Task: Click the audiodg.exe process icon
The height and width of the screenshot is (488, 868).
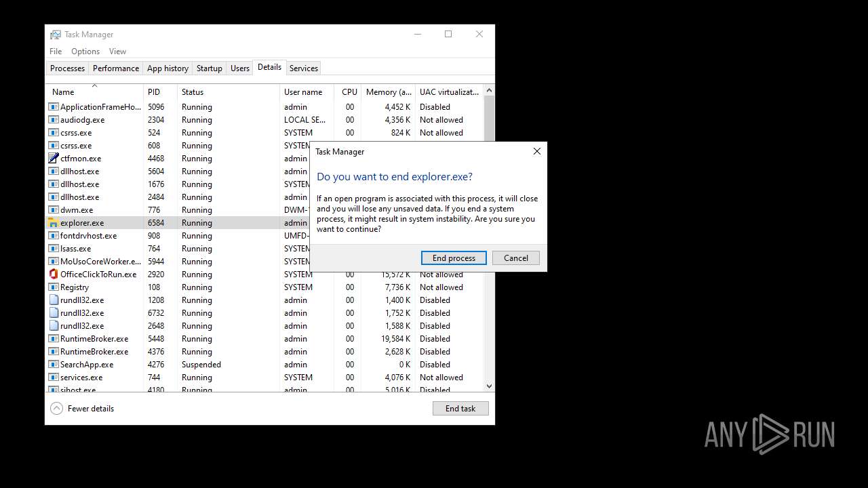Action: tap(54, 119)
